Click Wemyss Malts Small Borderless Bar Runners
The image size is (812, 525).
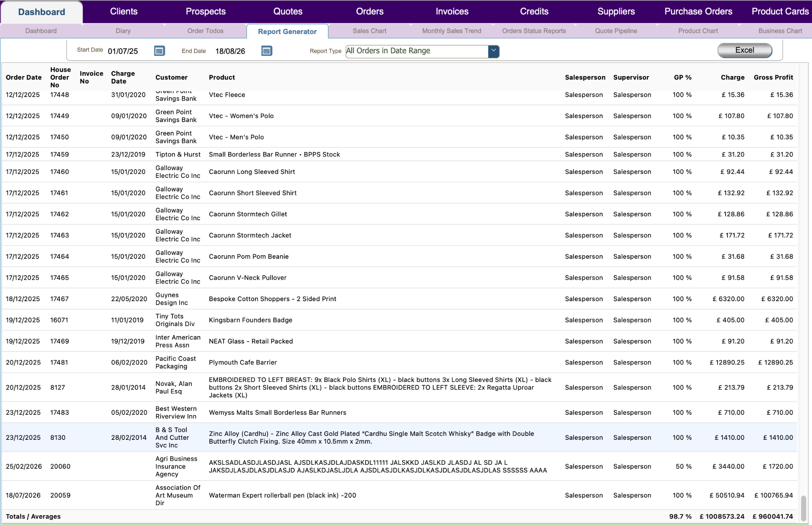point(278,413)
